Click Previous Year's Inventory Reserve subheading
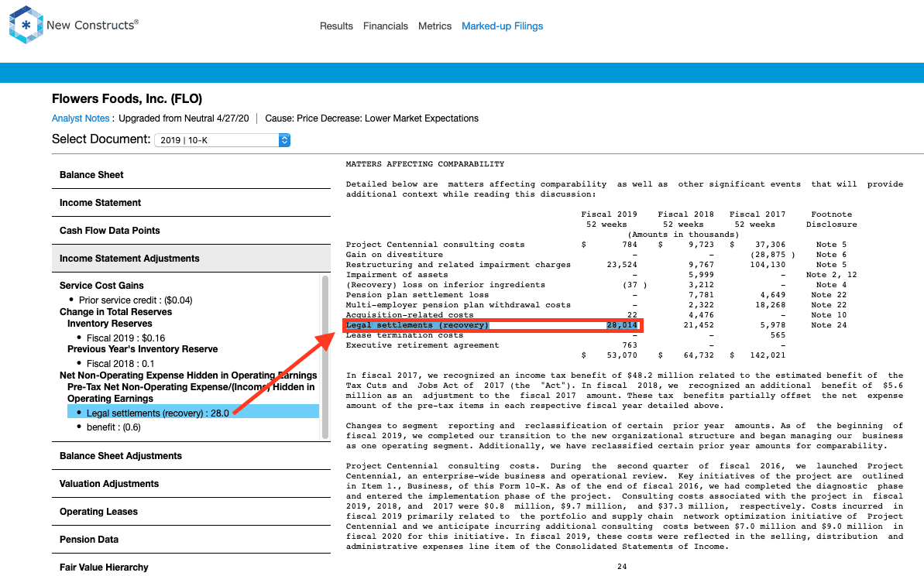Viewport: 924px width, 576px height. pos(143,349)
